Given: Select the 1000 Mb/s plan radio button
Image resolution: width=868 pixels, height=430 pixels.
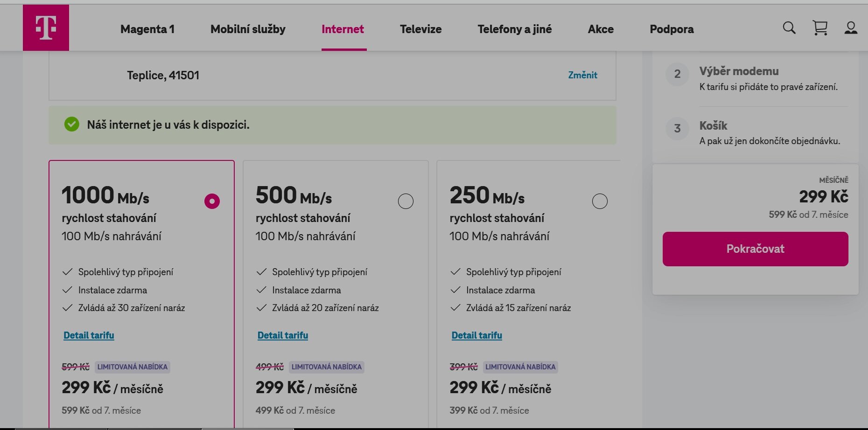Looking at the screenshot, I should (x=212, y=201).
